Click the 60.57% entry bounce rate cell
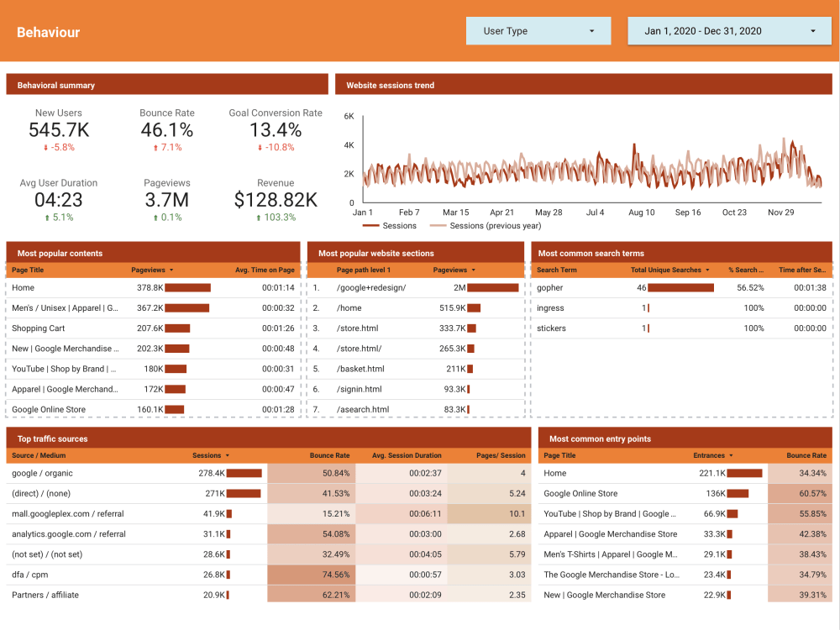This screenshot has width=840, height=630. (x=800, y=494)
